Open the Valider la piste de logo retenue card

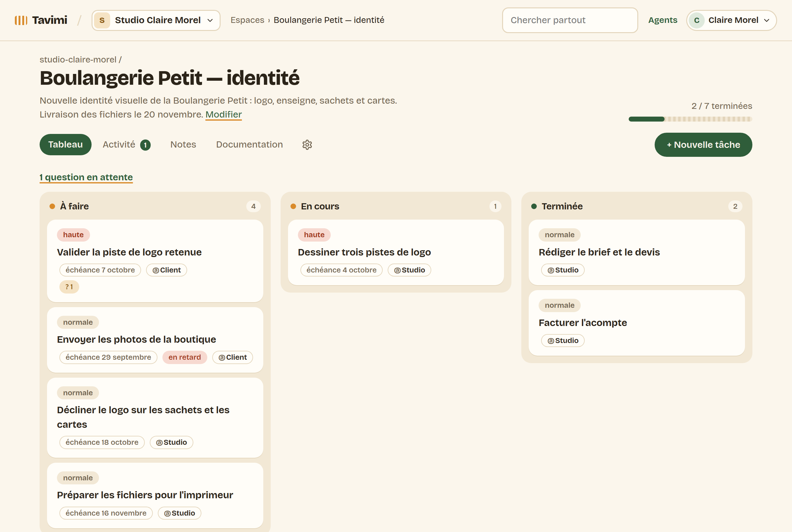pyautogui.click(x=155, y=261)
